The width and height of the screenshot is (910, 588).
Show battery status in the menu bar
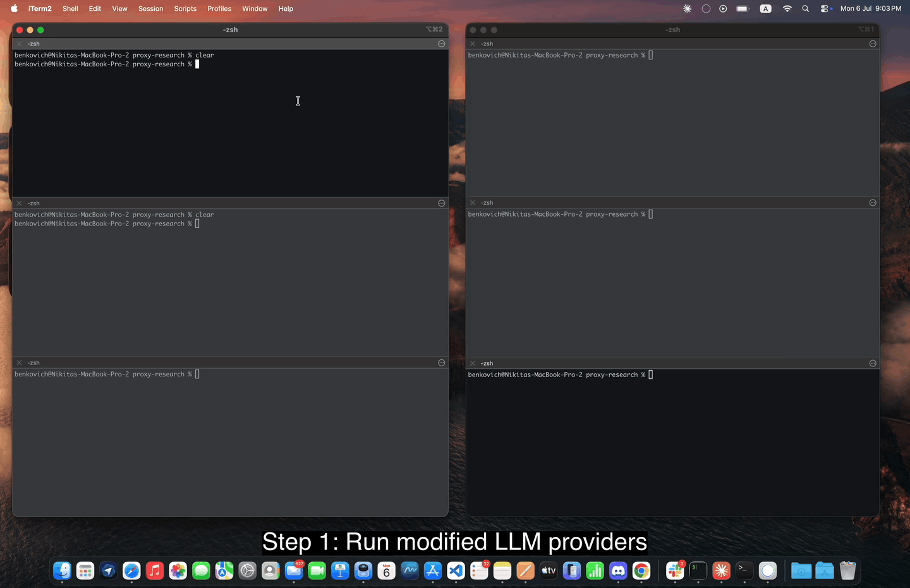743,9
